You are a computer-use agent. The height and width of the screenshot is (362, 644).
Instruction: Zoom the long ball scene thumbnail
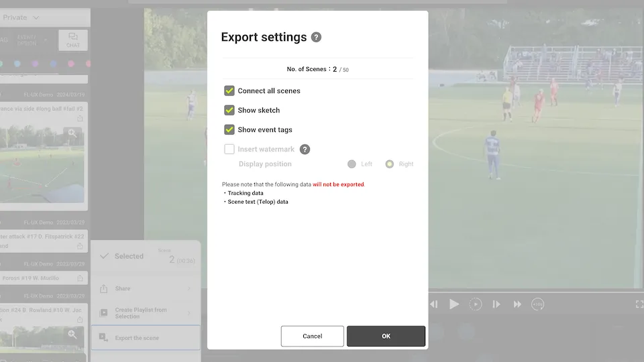[72, 133]
